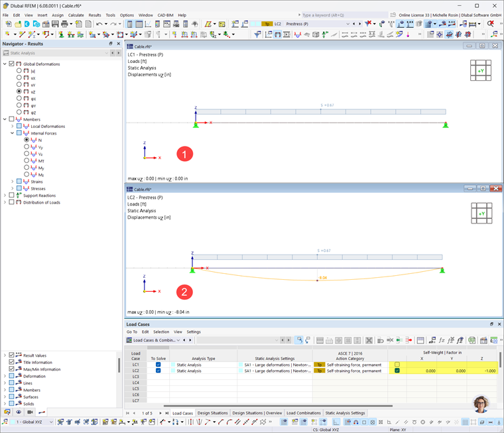The image size is (504, 433).
Task: Click the video camera icon in Navigator footer
Action: [30, 412]
